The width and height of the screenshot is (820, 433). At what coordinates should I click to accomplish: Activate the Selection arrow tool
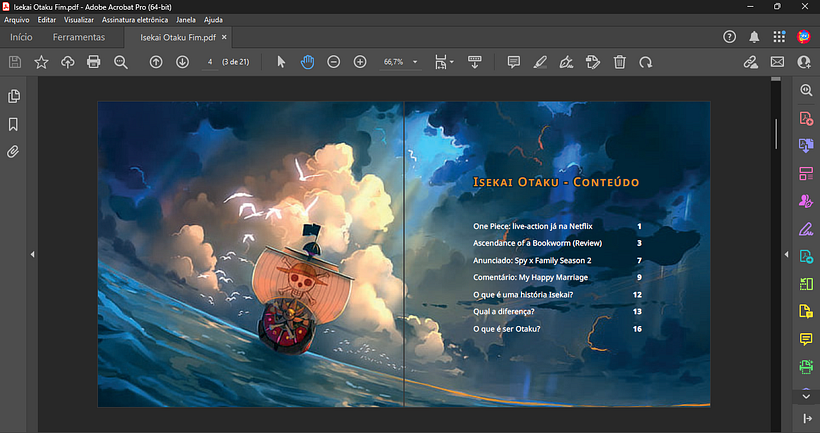point(281,62)
